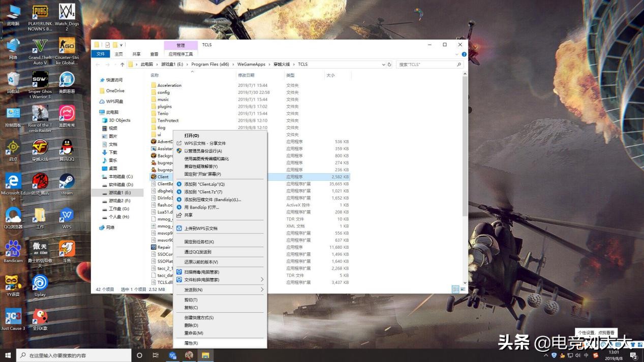Open the address bar dropdown arrow
Screen dimensions: 644x362
[x=384, y=64]
